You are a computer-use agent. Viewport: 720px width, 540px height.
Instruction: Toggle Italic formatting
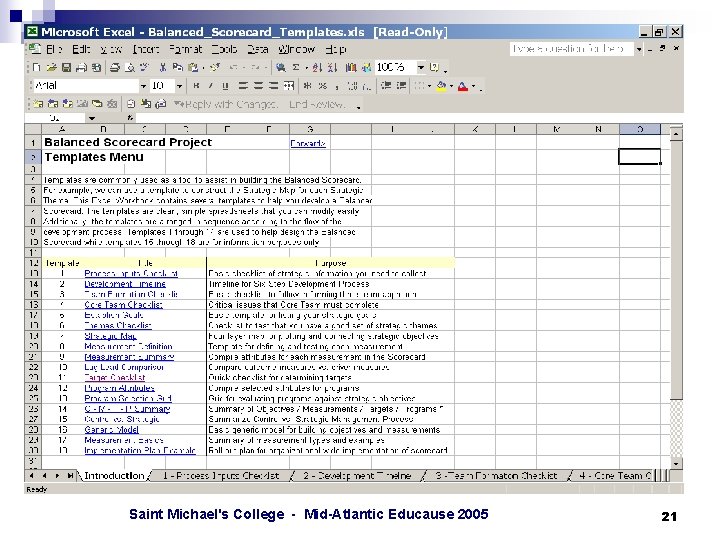pyautogui.click(x=211, y=86)
